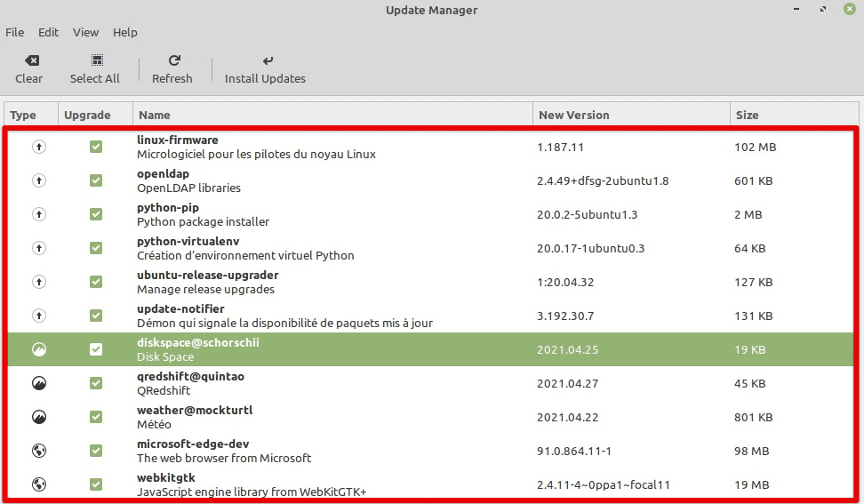Click the update type icon for linux-firmware
This screenshot has height=504, width=864.
click(x=38, y=147)
